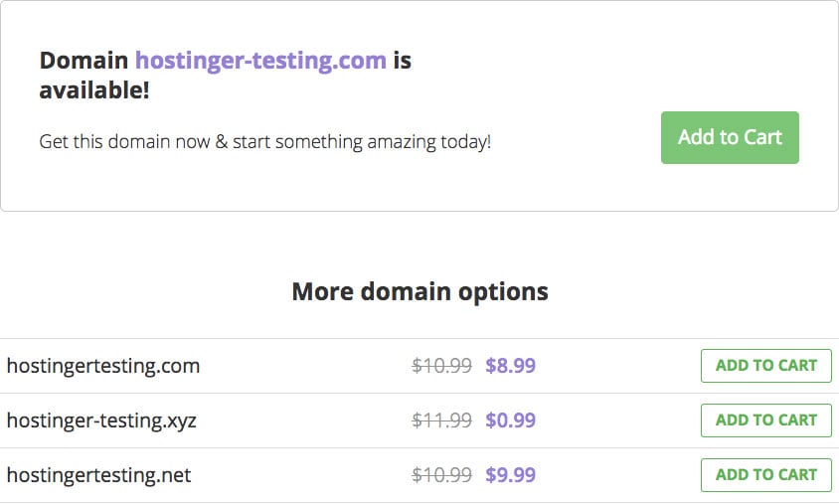Click the word 'is' after purple domain
This screenshot has width=839, height=504.
[x=402, y=61]
